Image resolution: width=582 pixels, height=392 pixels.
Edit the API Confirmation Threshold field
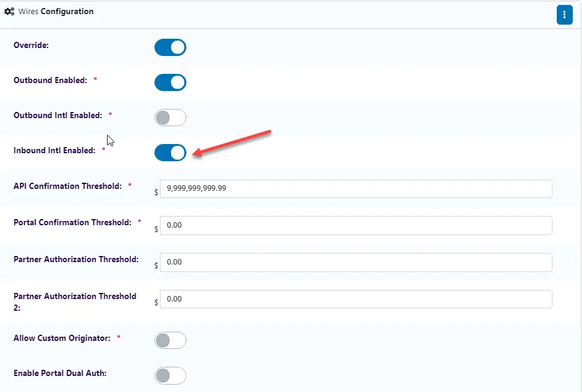coord(356,188)
